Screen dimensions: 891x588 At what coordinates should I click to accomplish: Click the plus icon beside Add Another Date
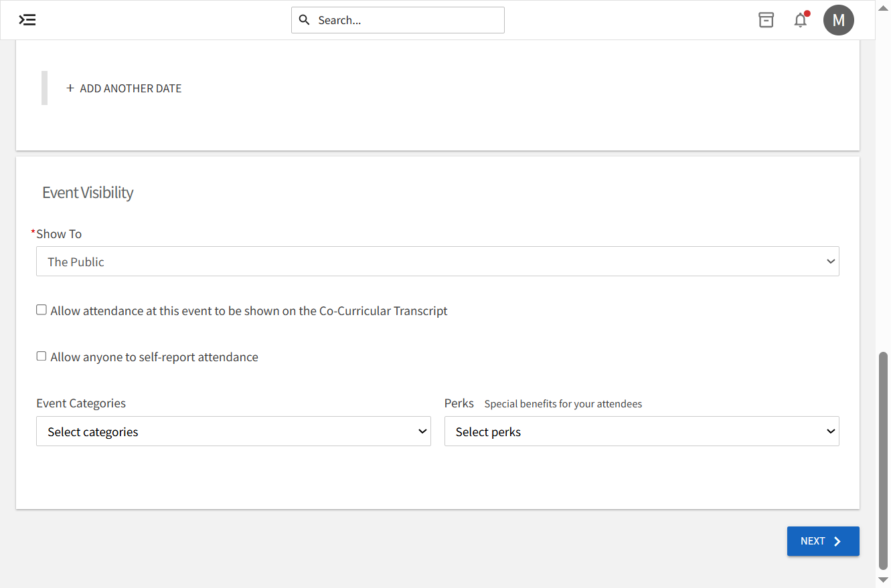coord(70,88)
